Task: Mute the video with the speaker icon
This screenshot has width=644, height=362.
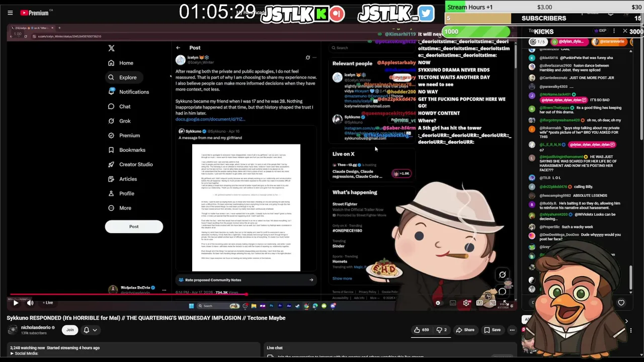Action: [x=30, y=303]
